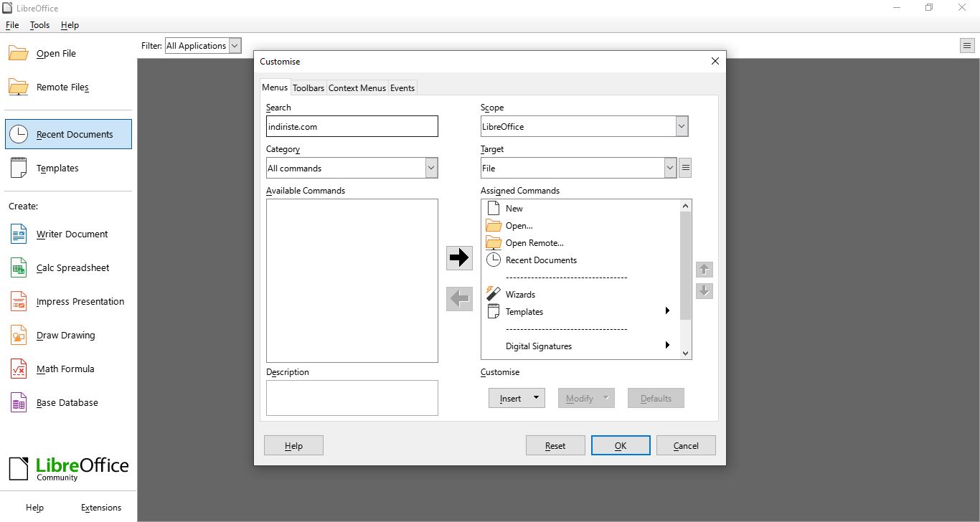Click the Draw Drawing icon
The width and height of the screenshot is (980, 522).
coord(19,335)
